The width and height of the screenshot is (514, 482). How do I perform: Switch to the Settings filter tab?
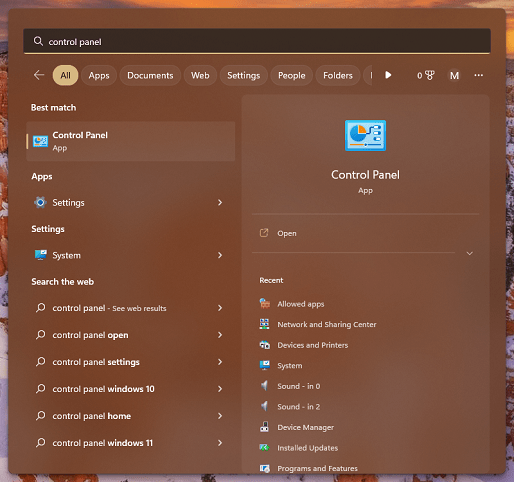tap(244, 75)
